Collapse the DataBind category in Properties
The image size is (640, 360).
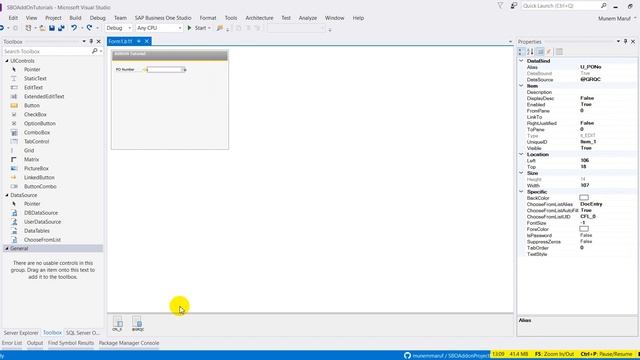(x=521, y=60)
